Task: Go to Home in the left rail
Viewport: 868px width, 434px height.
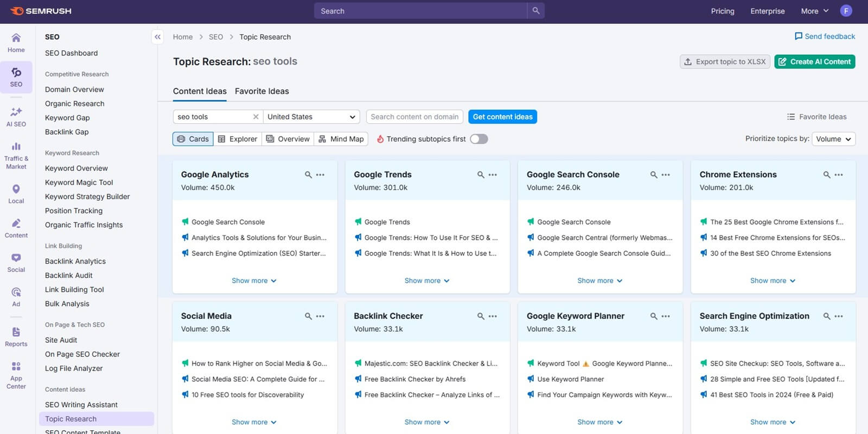Action: tap(16, 43)
